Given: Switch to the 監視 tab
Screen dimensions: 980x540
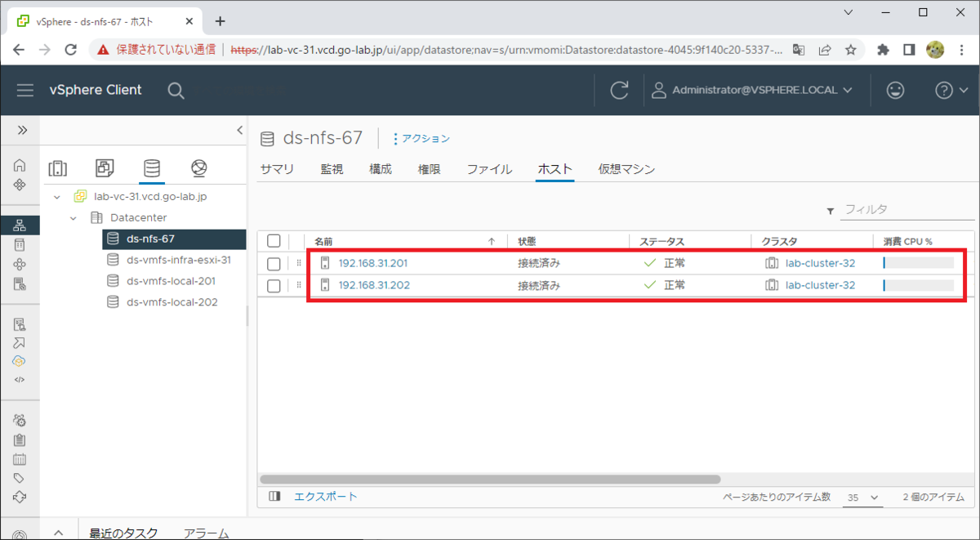Looking at the screenshot, I should pos(332,169).
